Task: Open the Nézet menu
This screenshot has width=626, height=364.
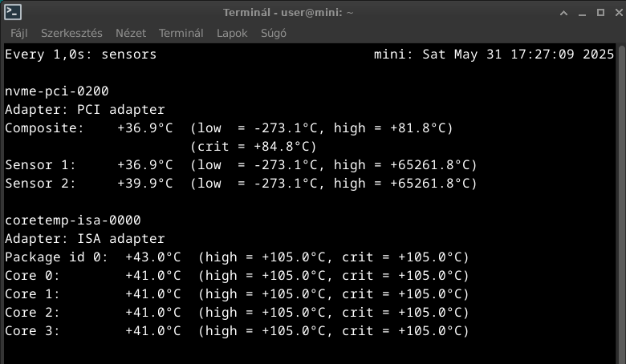Action: (131, 33)
